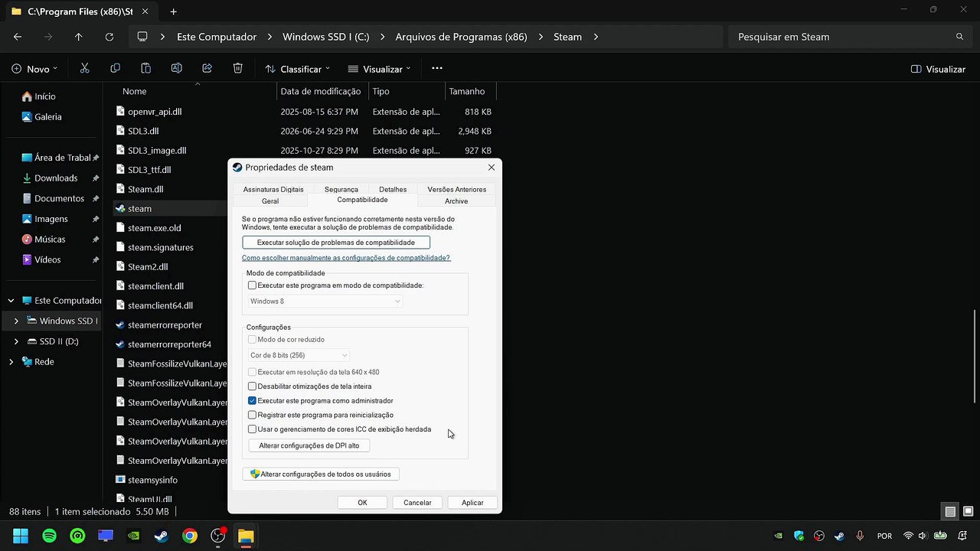Click Alterar configurações de todos os usuários
Image resolution: width=980 pixels, height=551 pixels.
(x=321, y=474)
